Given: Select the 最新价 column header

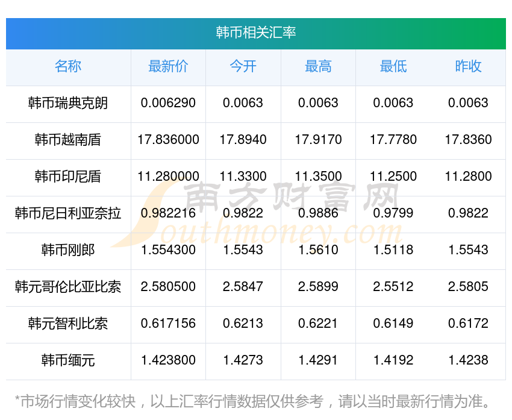Looking at the screenshot, I should click(168, 67).
